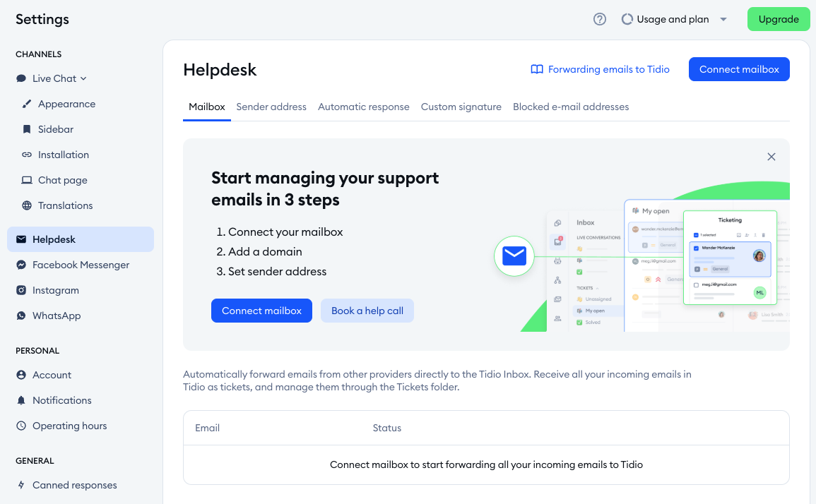Screen dimensions: 816x504
Task: Click the green Upgrade button
Action: pos(779,19)
